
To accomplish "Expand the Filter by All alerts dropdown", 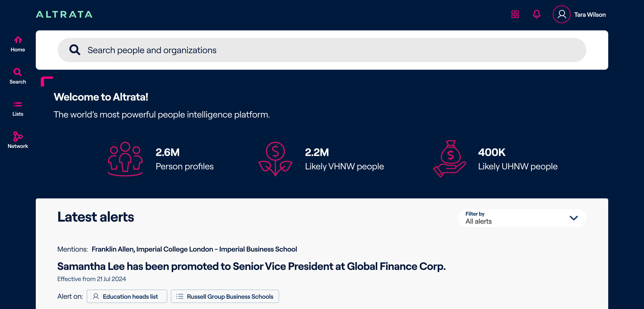I will pyautogui.click(x=522, y=218).
